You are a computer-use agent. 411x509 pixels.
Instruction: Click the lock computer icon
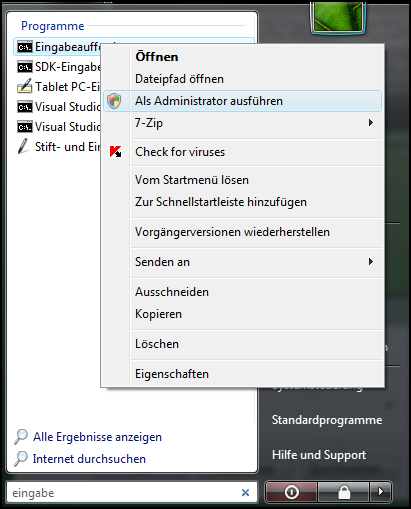coord(344,492)
